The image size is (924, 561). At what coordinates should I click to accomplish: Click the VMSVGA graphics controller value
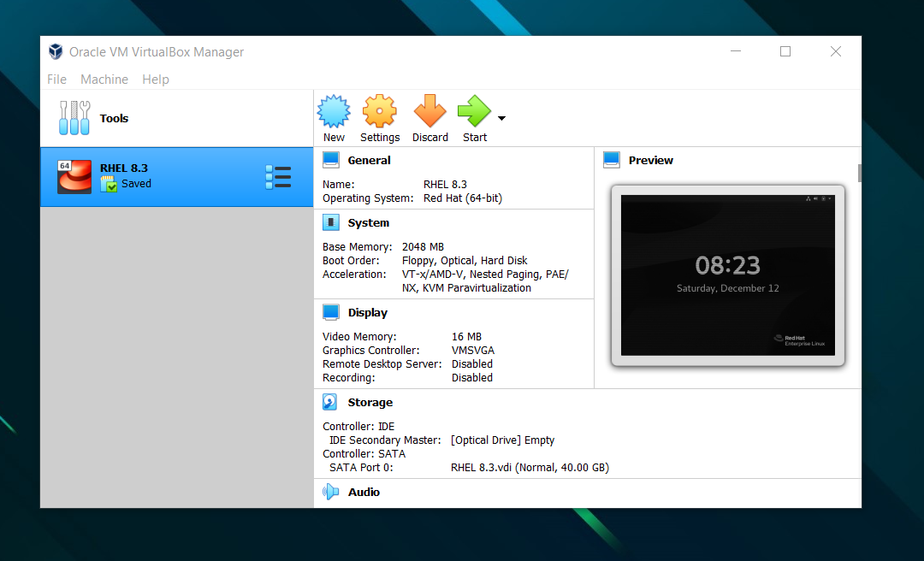(x=473, y=350)
